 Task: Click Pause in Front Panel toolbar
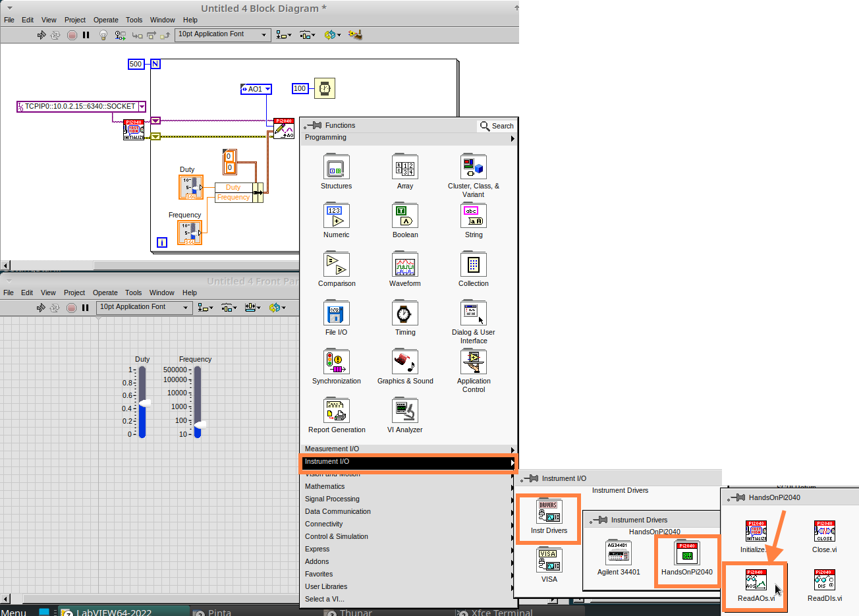coord(85,308)
